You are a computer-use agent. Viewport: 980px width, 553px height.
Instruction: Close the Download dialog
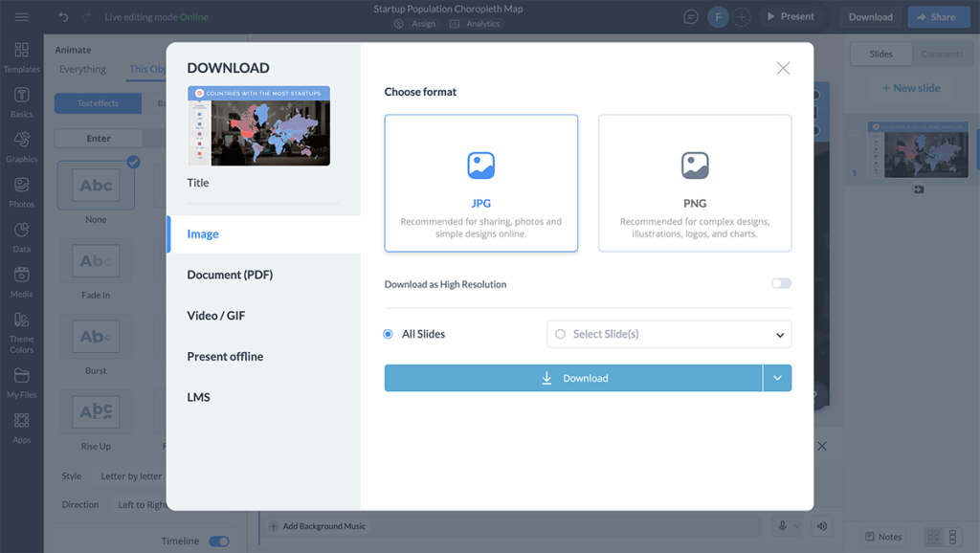[x=783, y=68]
